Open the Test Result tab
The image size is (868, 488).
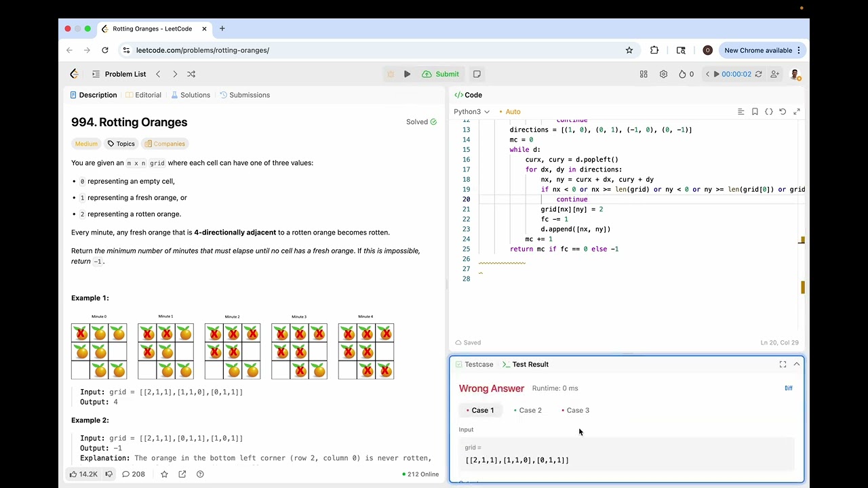click(x=525, y=364)
